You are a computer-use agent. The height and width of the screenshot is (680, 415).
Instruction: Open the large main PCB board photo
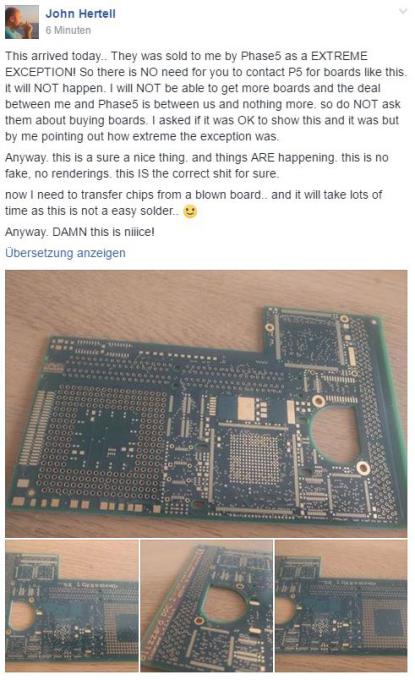tap(206, 403)
